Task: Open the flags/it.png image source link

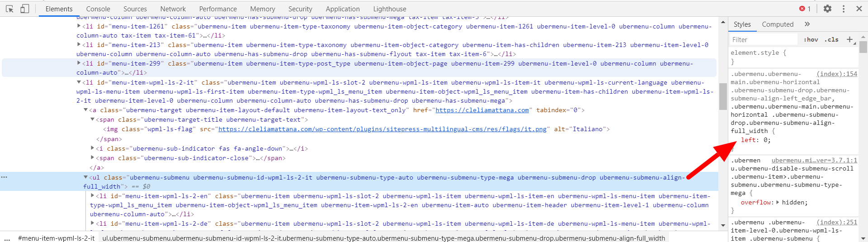Action: [382, 129]
